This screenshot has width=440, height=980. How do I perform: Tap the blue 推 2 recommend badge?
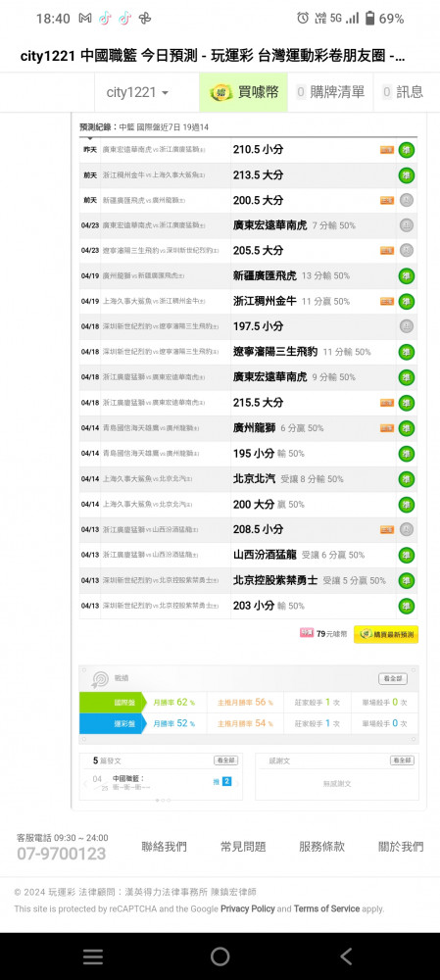point(222,781)
